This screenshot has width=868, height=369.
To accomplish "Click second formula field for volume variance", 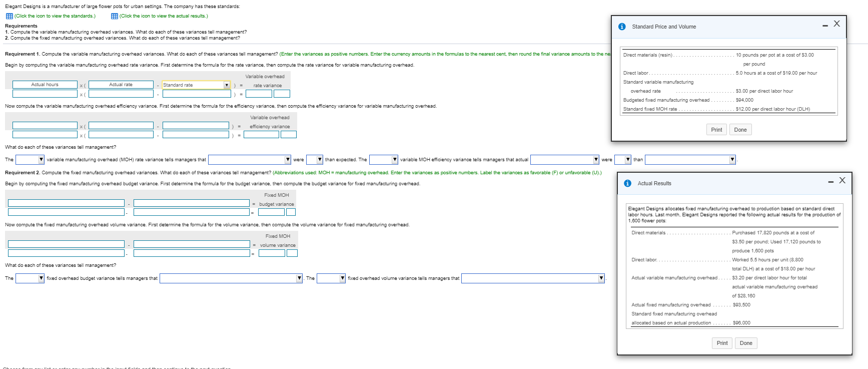I will [x=192, y=244].
